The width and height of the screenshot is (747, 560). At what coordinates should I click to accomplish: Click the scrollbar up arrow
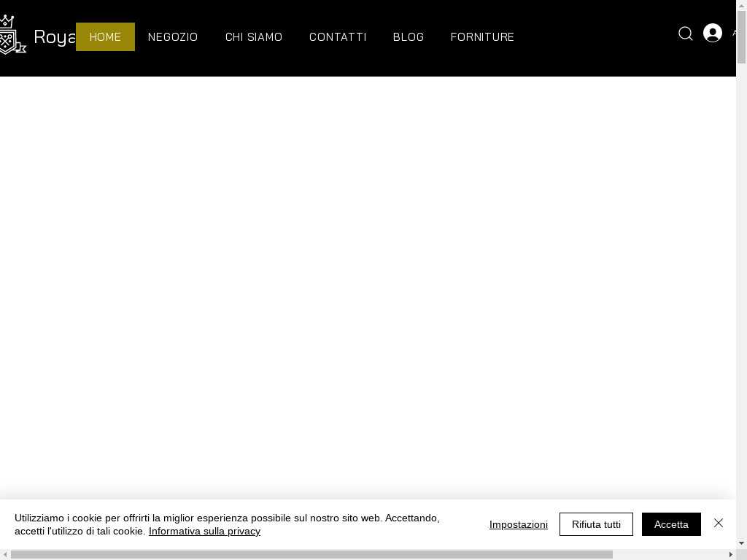pyautogui.click(x=741, y=4)
